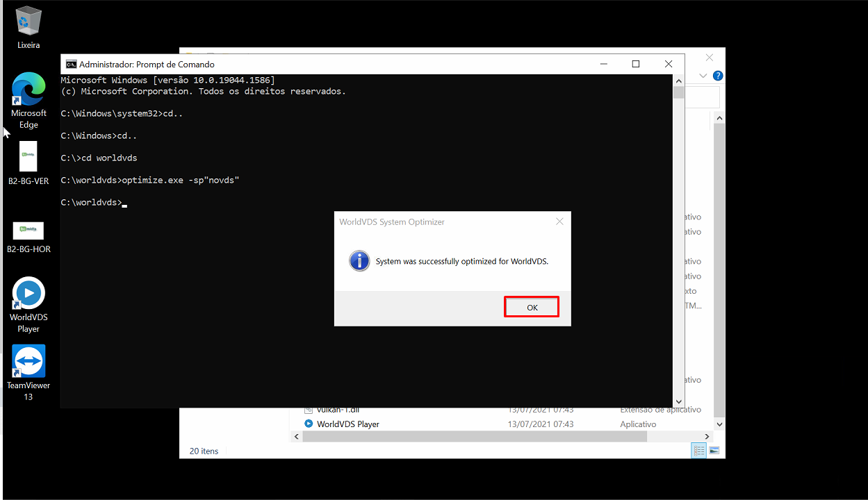
Task: Click the 'cd worldvds' command line
Action: coord(99,158)
